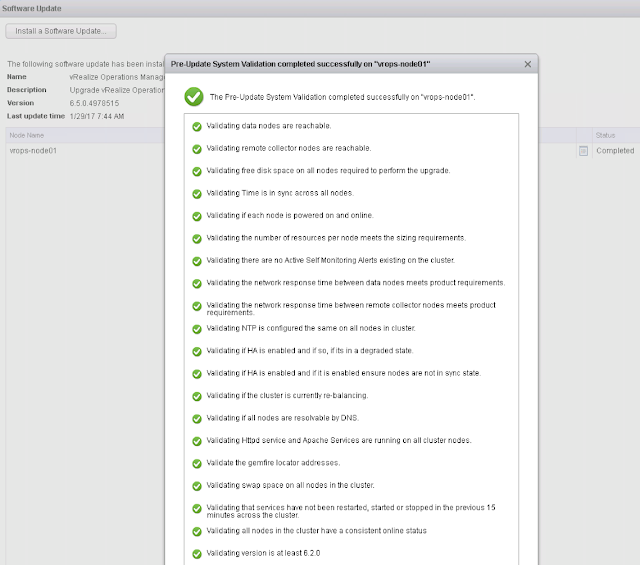Click text 'Validating version is at least 6.2.0'
640x565 pixels.
click(x=263, y=553)
